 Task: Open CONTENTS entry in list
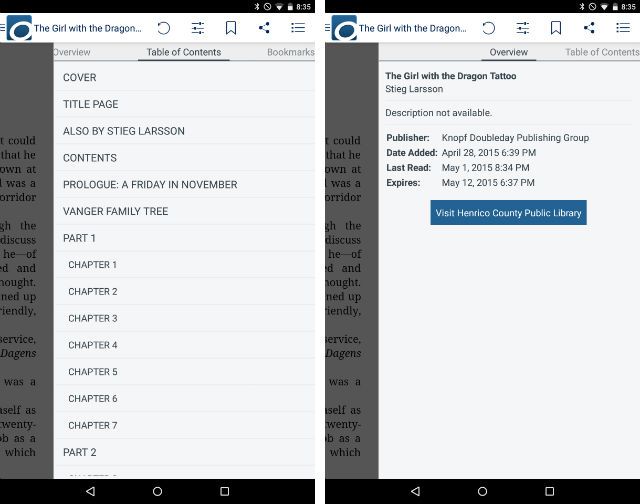[x=184, y=158]
